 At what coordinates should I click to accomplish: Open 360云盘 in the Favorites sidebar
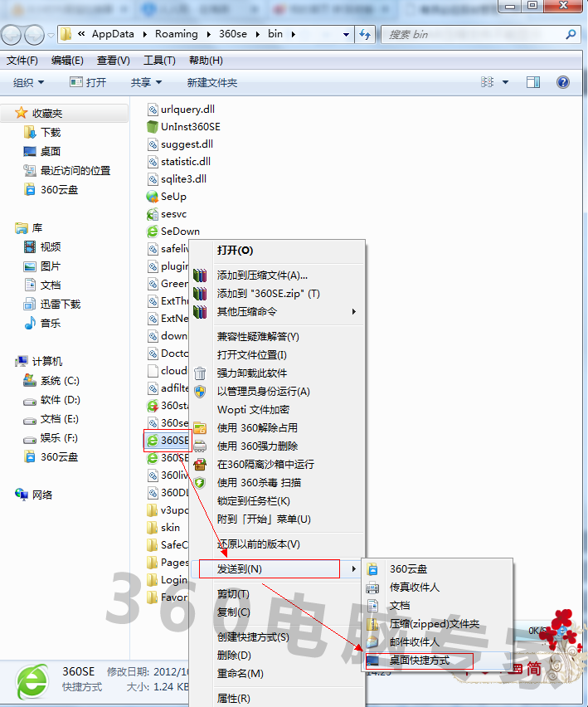(x=59, y=189)
